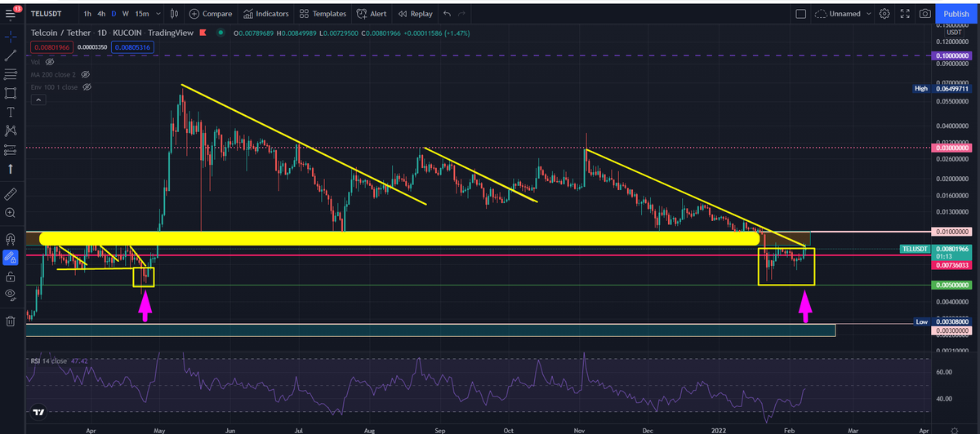This screenshot has width=980, height=434.
Task: Enter fullscreen mode
Action: [x=905, y=14]
